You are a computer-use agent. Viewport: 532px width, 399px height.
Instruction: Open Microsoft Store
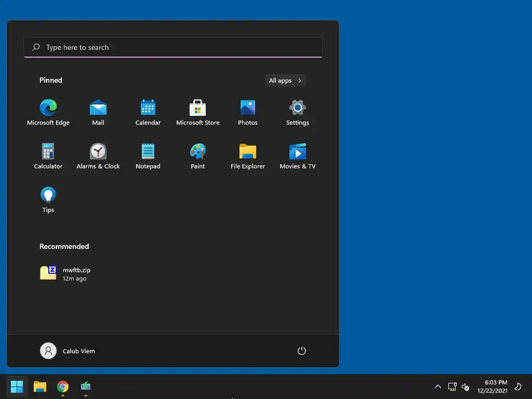[198, 113]
